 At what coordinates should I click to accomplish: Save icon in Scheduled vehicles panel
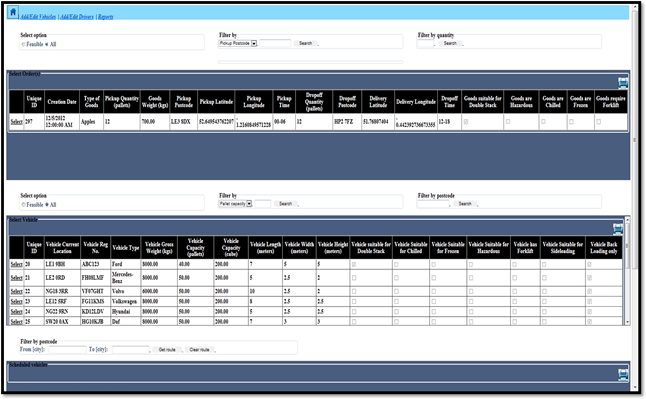point(623,374)
